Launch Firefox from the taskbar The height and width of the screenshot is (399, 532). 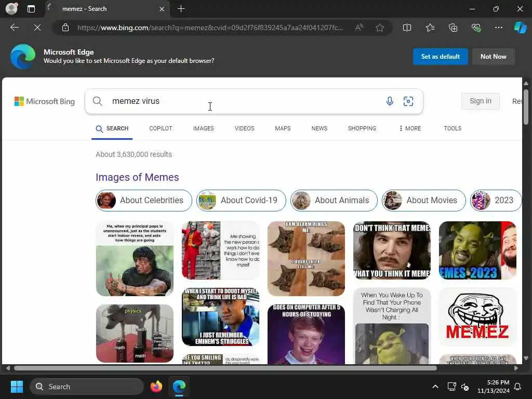click(x=156, y=387)
